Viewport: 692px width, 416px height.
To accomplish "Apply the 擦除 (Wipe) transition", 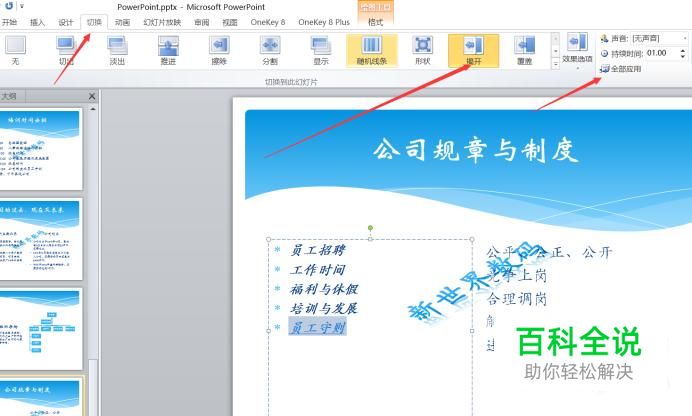I will (x=219, y=51).
